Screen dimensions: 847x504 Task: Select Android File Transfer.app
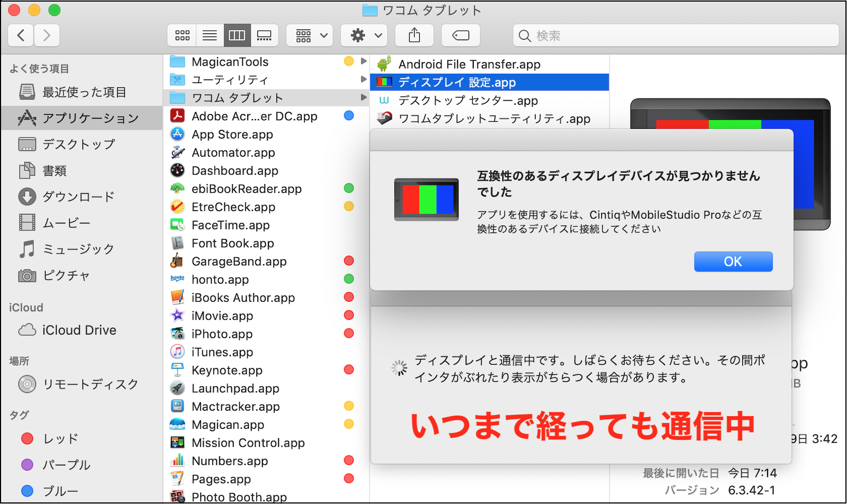[469, 65]
